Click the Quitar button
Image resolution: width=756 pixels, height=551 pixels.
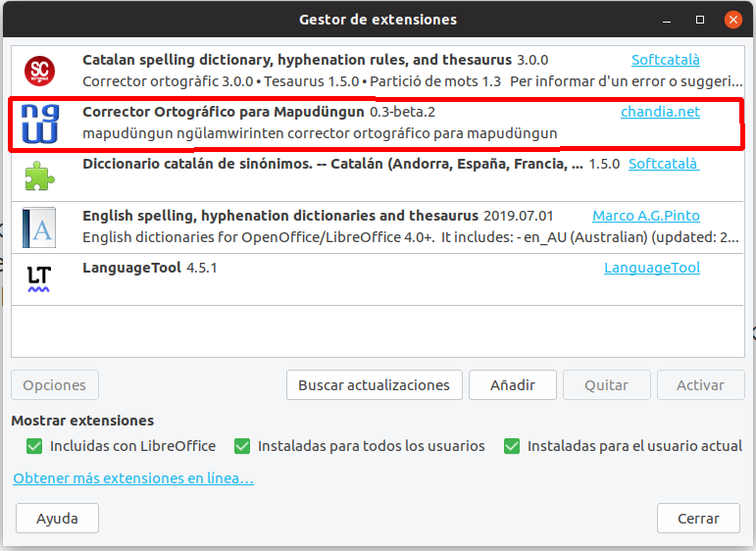click(x=607, y=385)
